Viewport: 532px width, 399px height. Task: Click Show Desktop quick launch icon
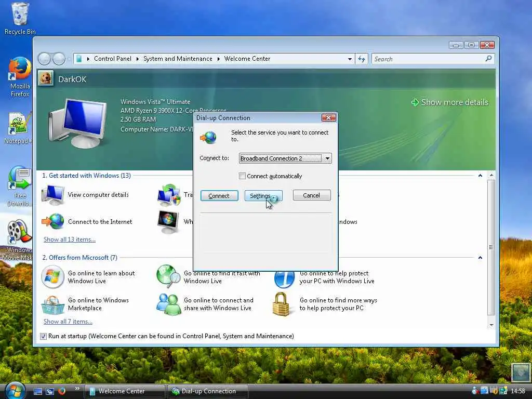pos(38,391)
